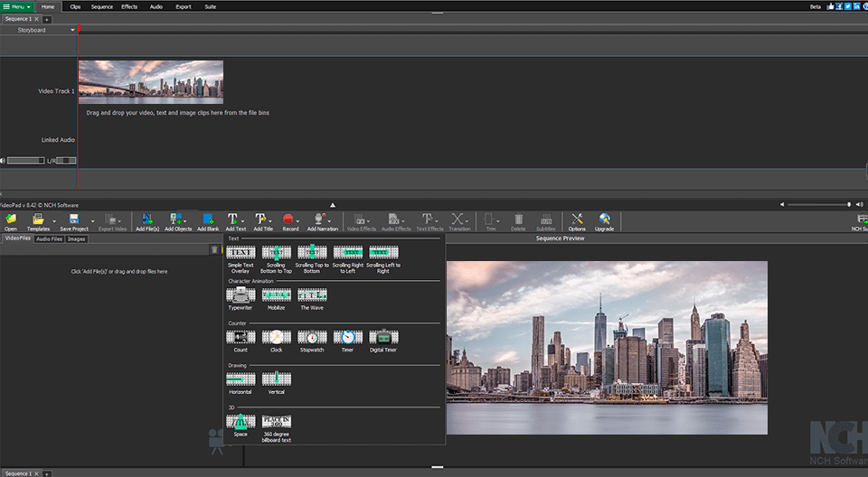
Task: Select the Simple Text Overlay preset
Action: pyautogui.click(x=240, y=253)
